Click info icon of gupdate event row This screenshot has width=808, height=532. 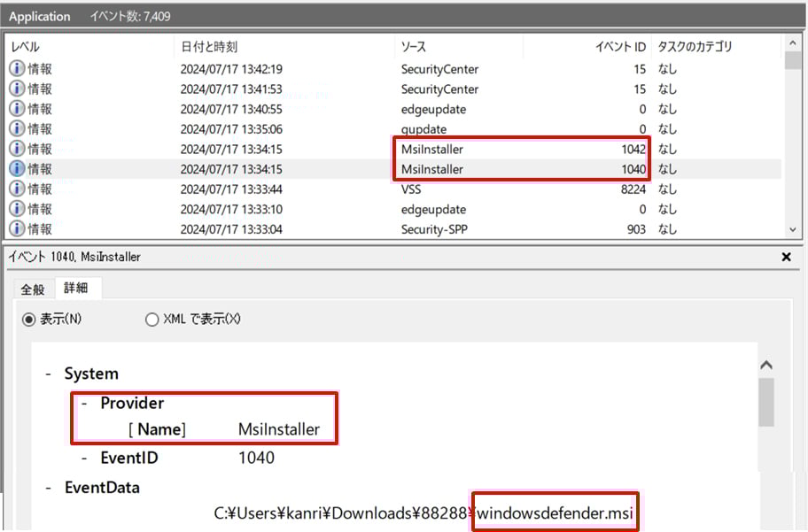pyautogui.click(x=17, y=128)
